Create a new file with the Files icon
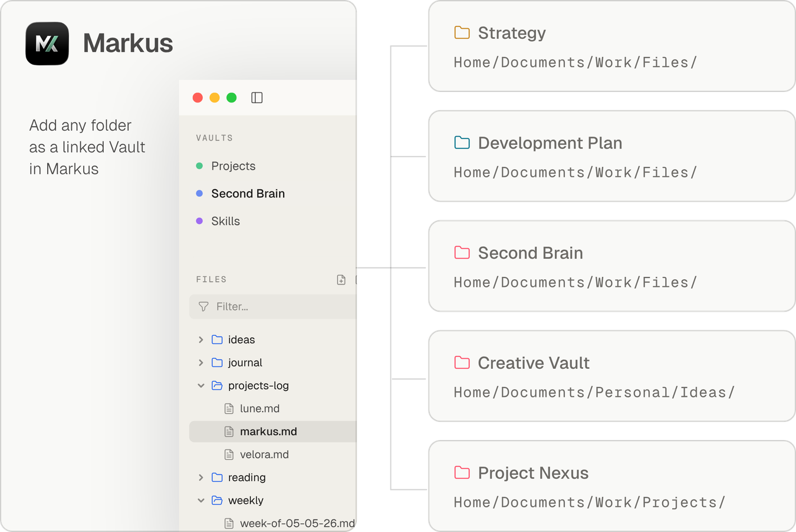The height and width of the screenshot is (532, 796). [x=341, y=280]
